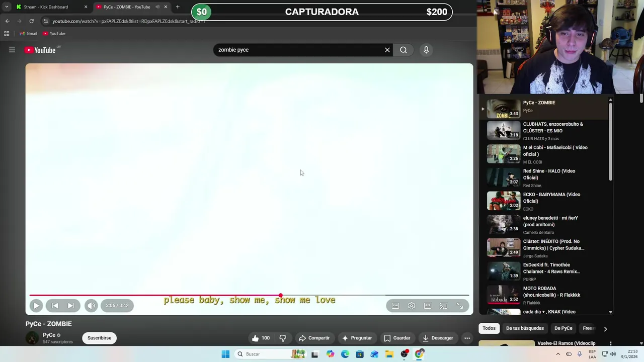Click the taskbar Buscar search box
The image size is (644, 362).
(271, 354)
